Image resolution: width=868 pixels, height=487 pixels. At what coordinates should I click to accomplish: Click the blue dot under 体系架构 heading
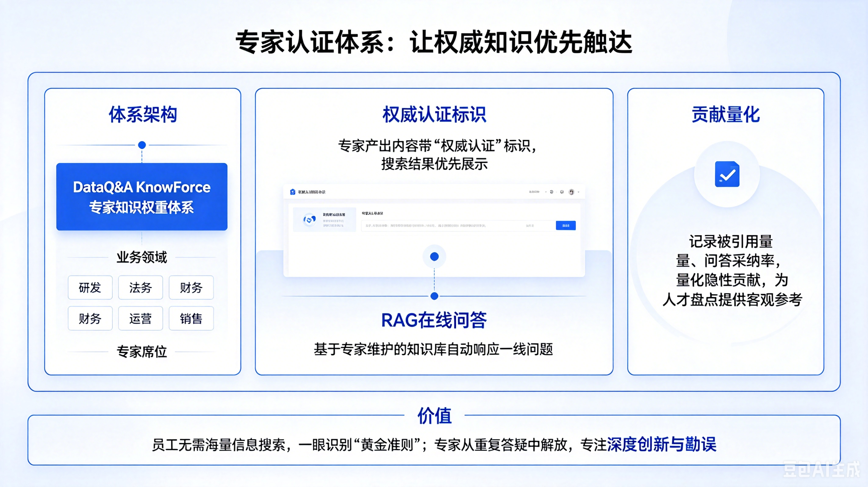tap(142, 145)
